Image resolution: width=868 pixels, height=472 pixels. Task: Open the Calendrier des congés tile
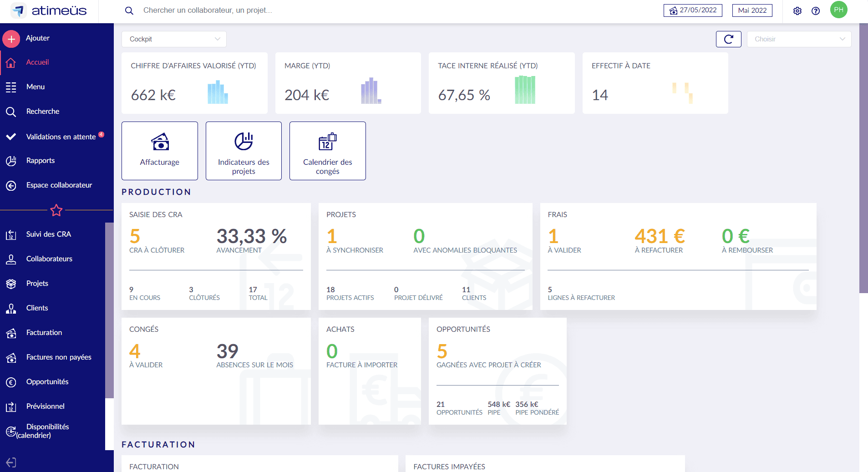tap(327, 151)
